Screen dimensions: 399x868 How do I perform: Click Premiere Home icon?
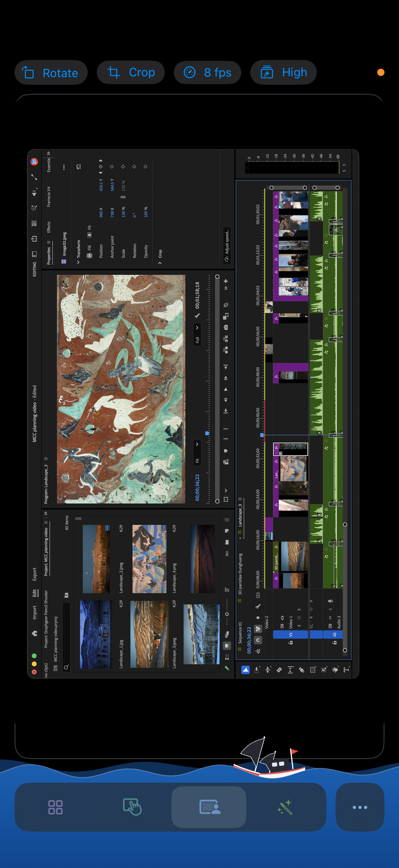click(34, 633)
